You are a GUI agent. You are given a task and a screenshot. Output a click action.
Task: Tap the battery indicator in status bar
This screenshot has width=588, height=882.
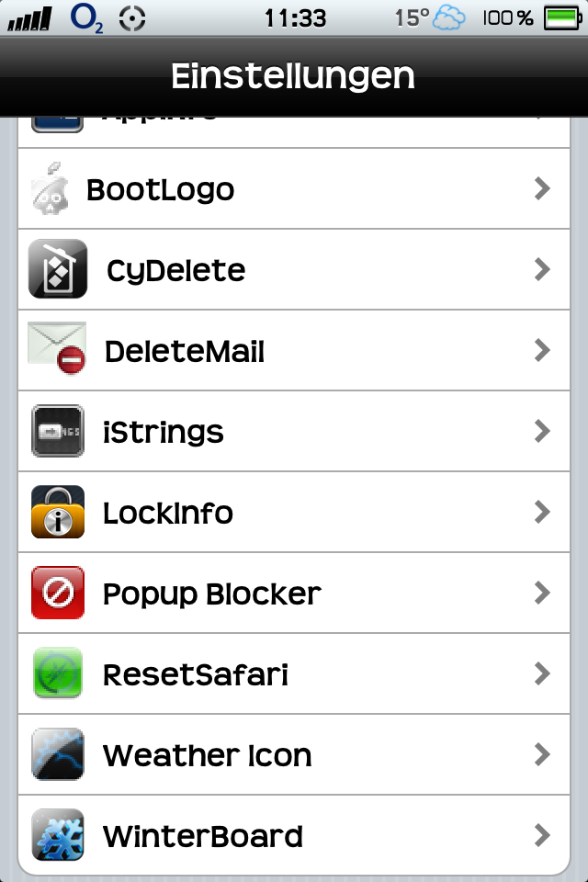(562, 18)
